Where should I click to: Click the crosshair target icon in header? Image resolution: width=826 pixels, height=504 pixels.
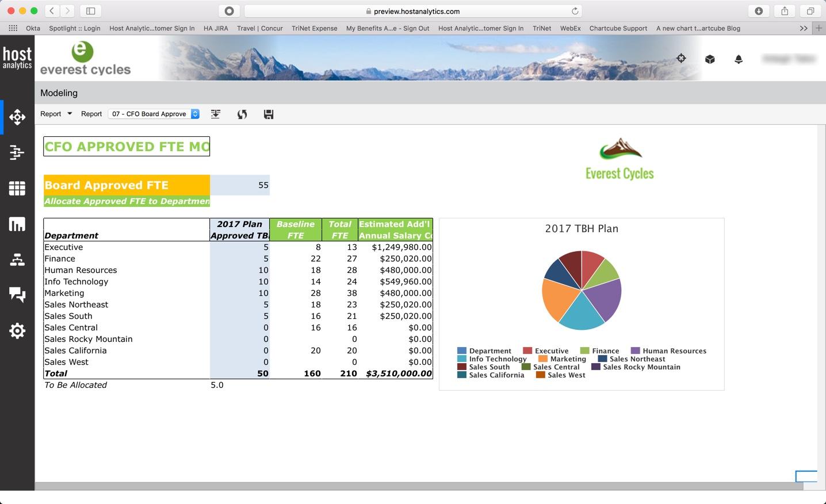[681, 58]
